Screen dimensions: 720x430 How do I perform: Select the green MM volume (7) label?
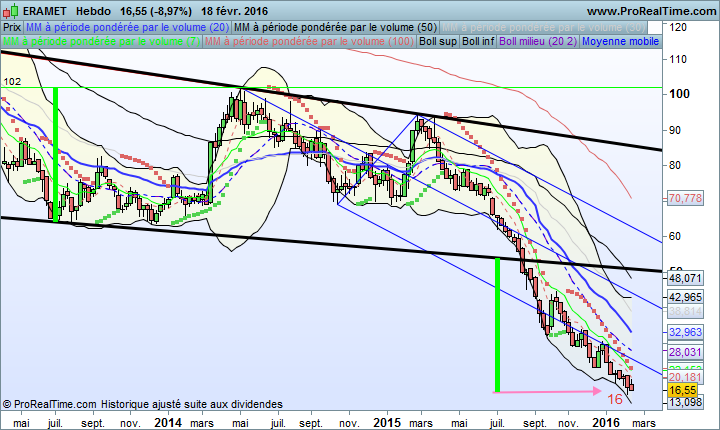pos(101,41)
